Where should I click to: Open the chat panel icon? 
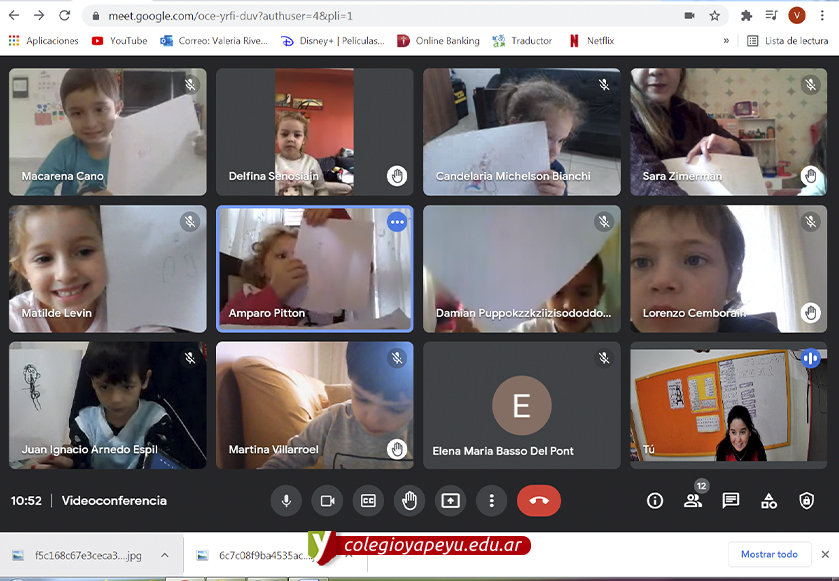tap(731, 501)
